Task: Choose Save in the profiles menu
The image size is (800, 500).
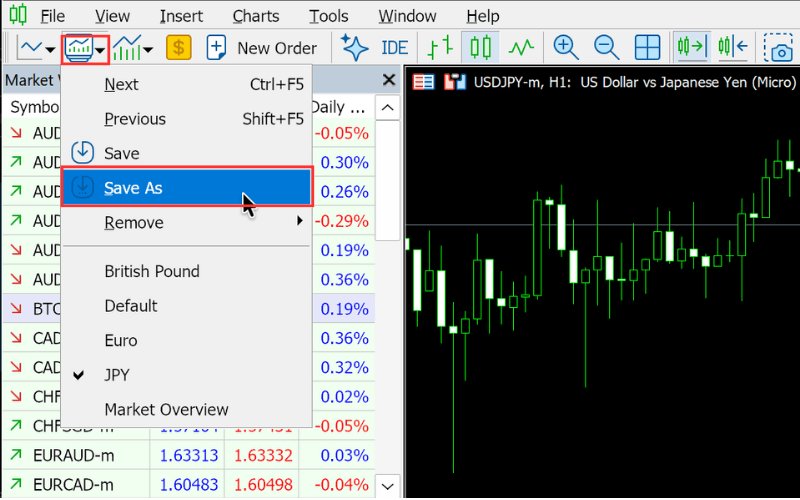Action: [187, 153]
